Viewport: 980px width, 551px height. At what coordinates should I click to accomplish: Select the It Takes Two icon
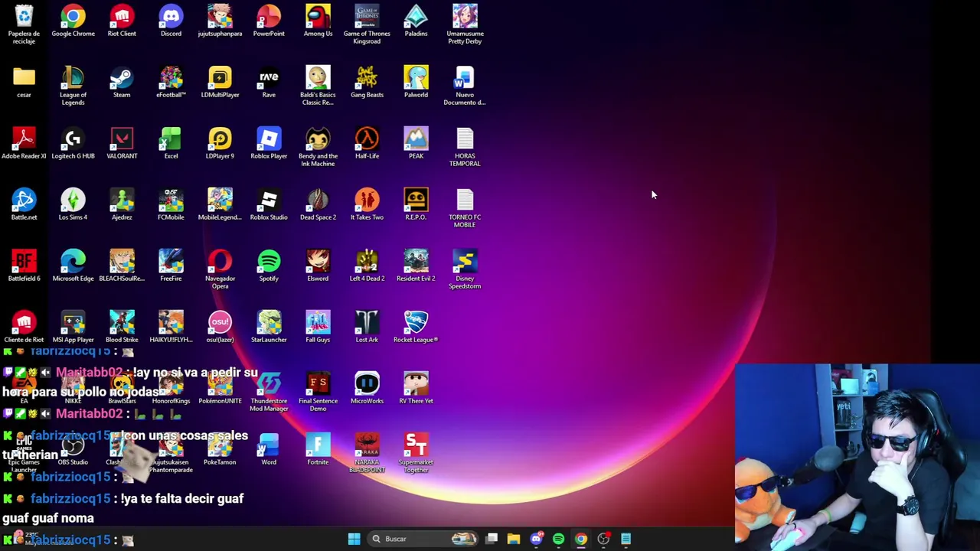coord(367,204)
